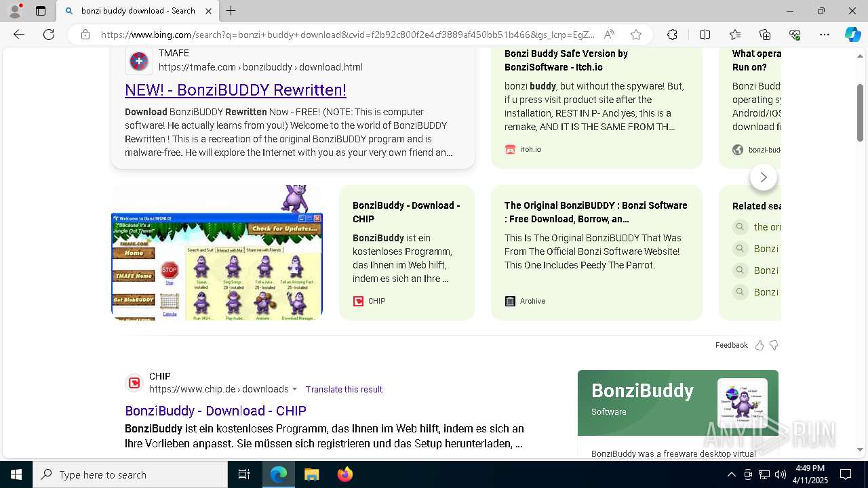Click the CHIP favicon in search result
868x488 pixels.
[x=135, y=383]
